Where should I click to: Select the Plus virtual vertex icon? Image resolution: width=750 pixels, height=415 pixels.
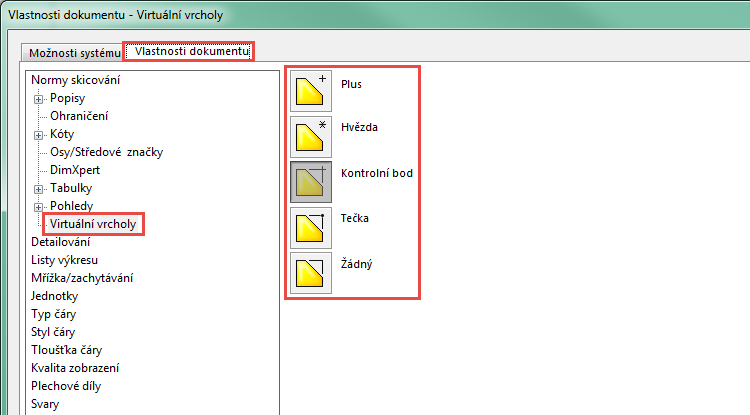pos(311,92)
